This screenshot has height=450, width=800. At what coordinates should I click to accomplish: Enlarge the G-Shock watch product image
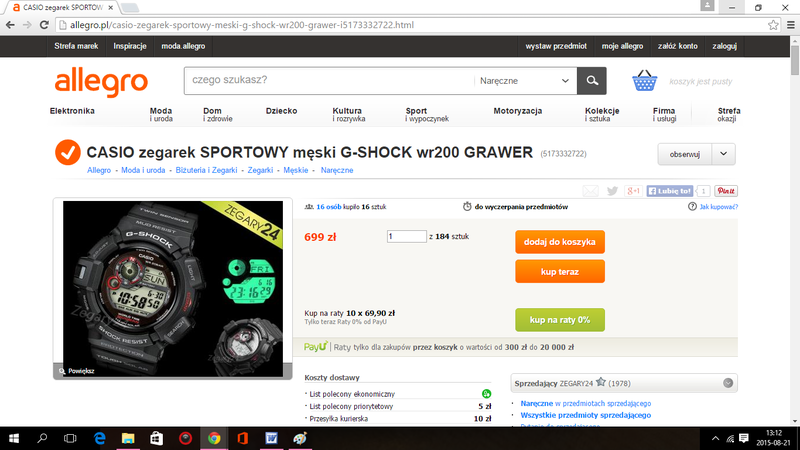173,289
